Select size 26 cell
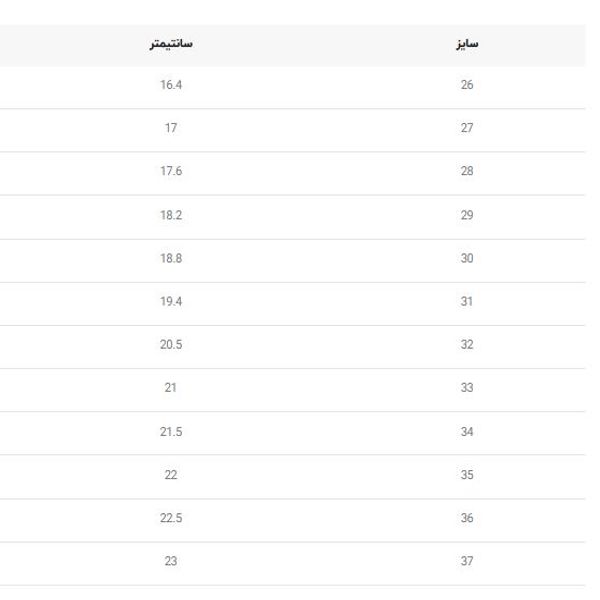The width and height of the screenshot is (600, 600). click(x=467, y=85)
